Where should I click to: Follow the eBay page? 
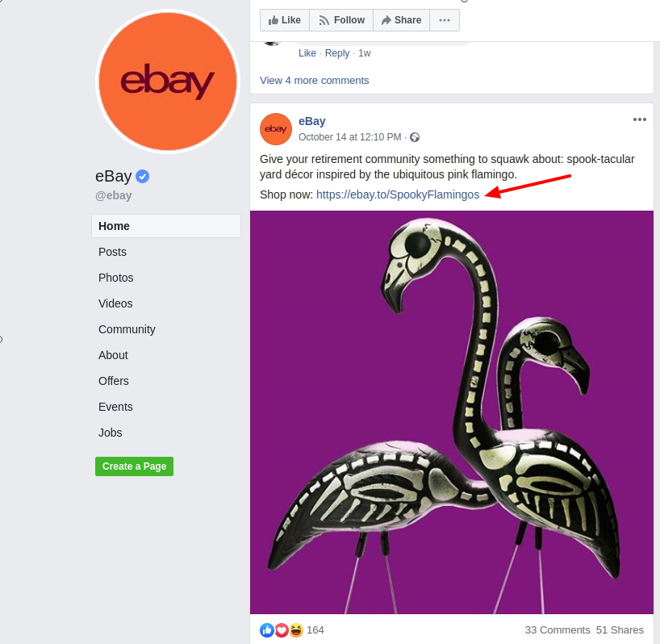[341, 20]
